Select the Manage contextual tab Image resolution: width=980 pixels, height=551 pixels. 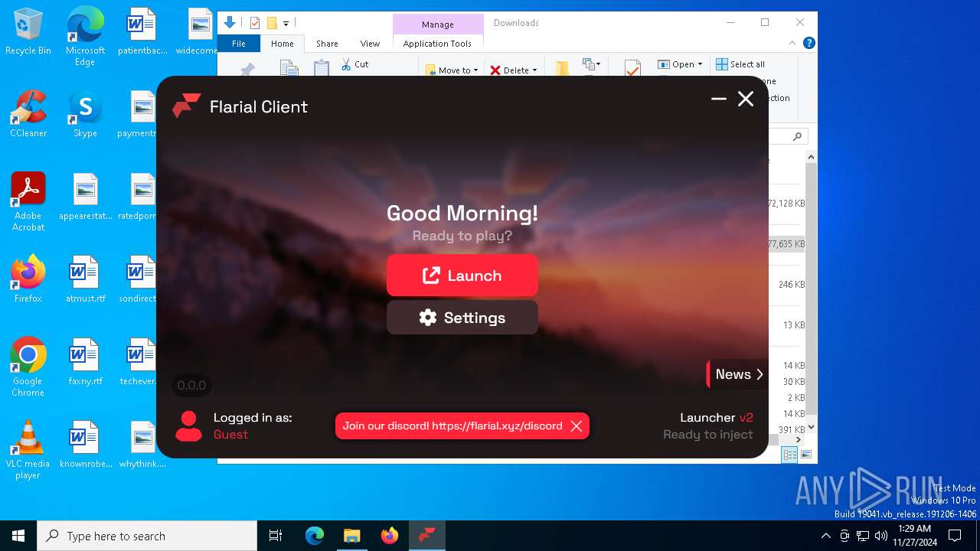(438, 24)
